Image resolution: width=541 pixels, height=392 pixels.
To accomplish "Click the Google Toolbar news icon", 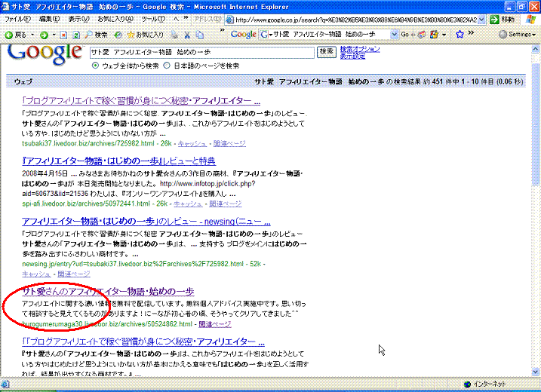I will pos(422,35).
